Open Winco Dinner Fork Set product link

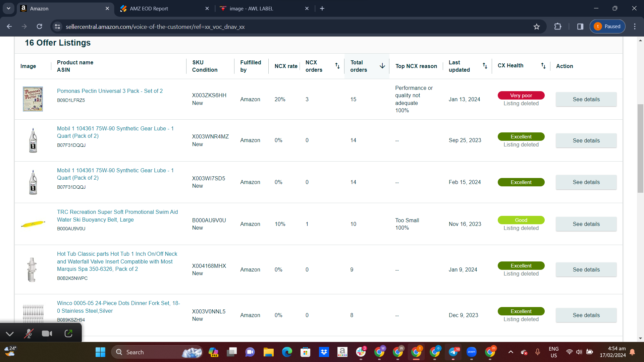pyautogui.click(x=118, y=307)
